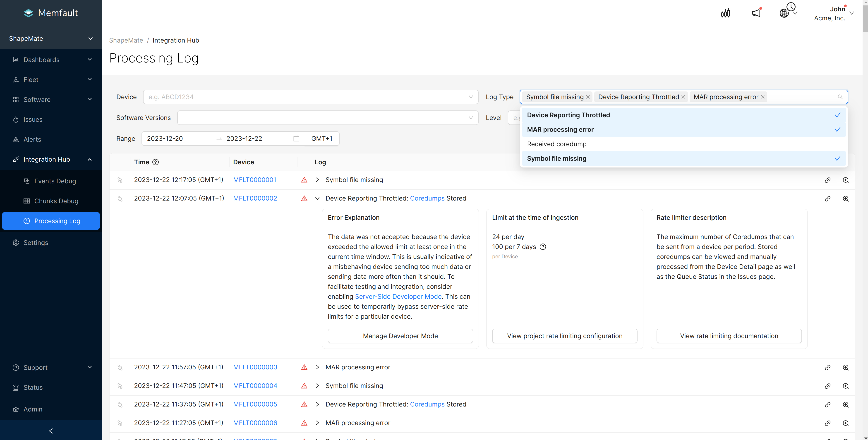Click the usage stats equalizer icon in top bar
The height and width of the screenshot is (440, 868).
(x=725, y=13)
